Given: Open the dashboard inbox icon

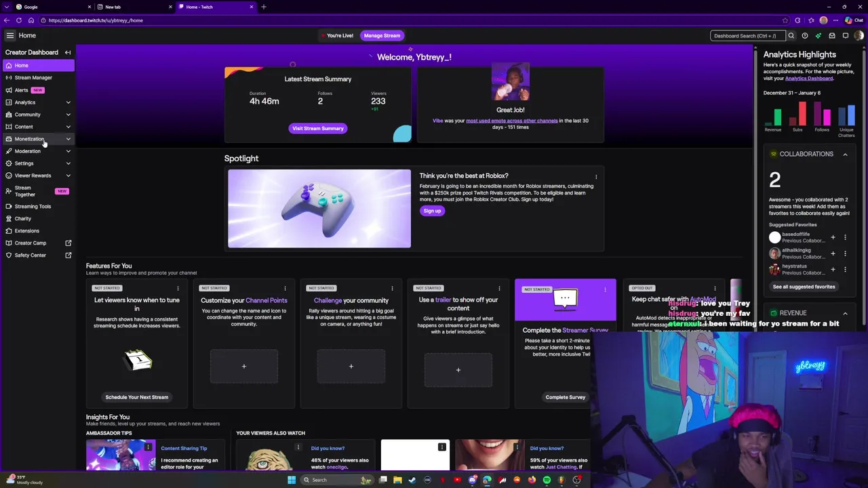Looking at the screenshot, I should coord(832,35).
